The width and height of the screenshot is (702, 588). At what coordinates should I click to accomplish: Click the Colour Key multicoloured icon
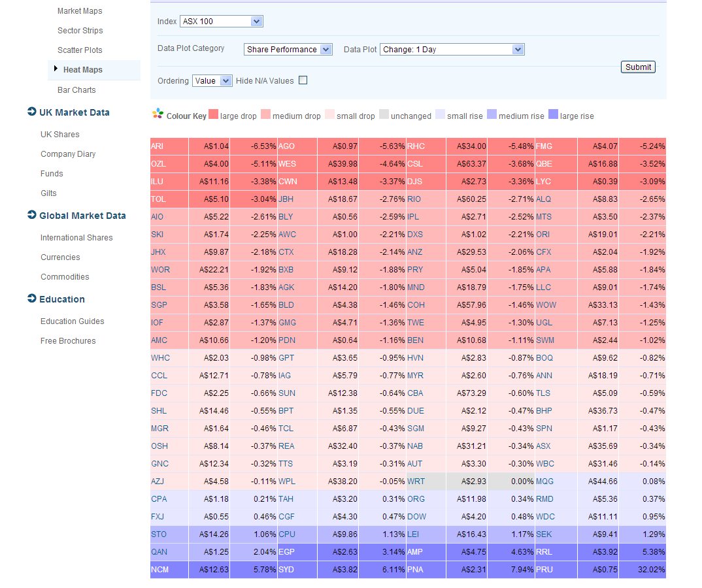(157, 115)
